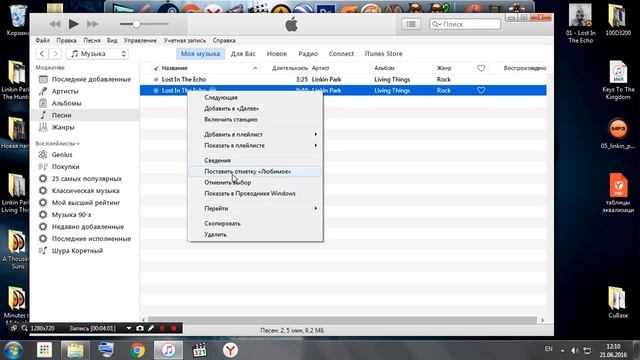640x360 pixels.
Task: Open the Справка menu
Action: click(224, 40)
